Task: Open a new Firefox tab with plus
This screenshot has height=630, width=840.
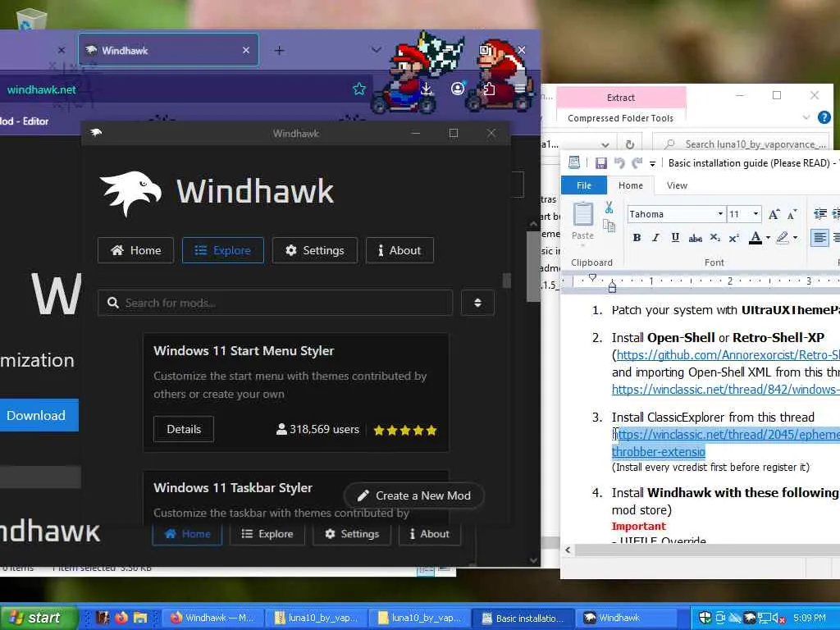Action: coord(279,50)
